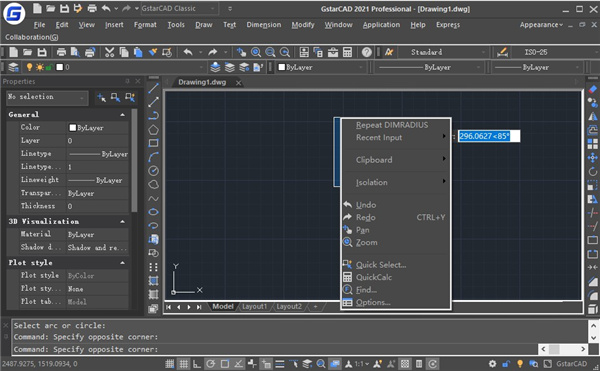Image resolution: width=600 pixels, height=371 pixels.
Task: Switch to Layout2 tab
Action: tap(289, 307)
